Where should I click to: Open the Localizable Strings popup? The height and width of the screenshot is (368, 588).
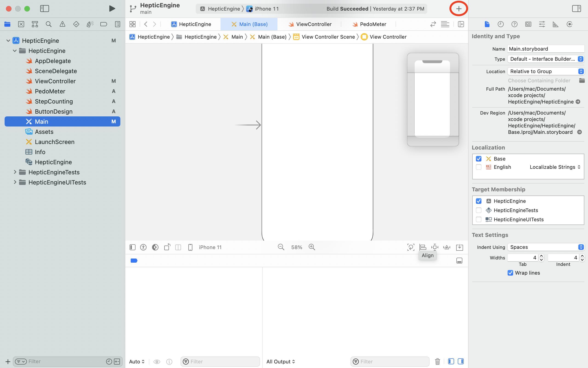(x=555, y=167)
